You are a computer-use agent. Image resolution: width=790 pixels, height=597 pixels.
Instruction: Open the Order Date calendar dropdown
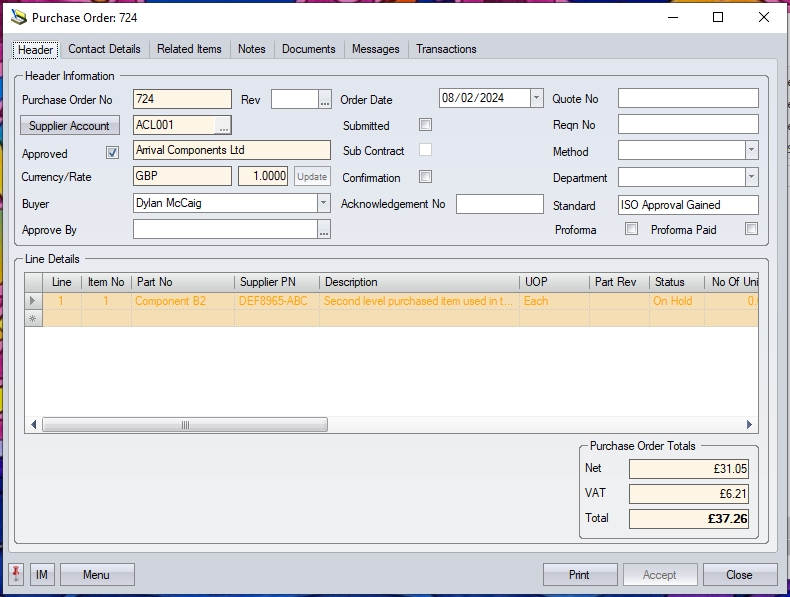[x=536, y=98]
